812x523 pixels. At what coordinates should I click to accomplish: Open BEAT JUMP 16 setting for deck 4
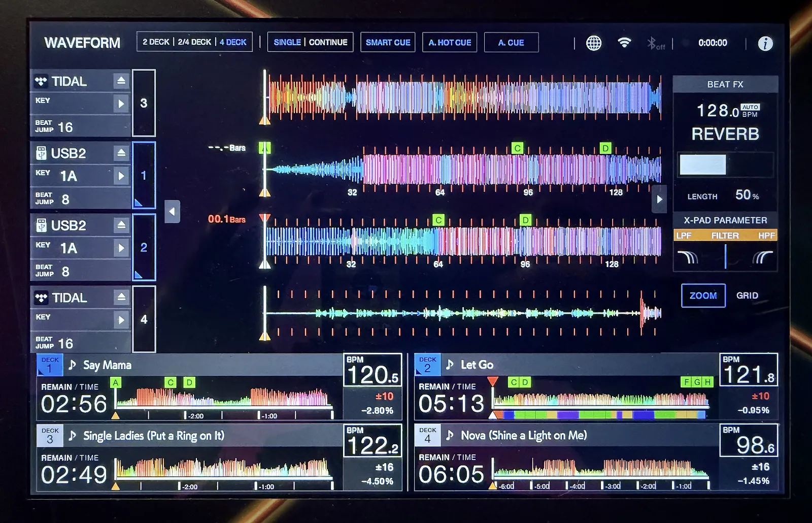click(80, 342)
